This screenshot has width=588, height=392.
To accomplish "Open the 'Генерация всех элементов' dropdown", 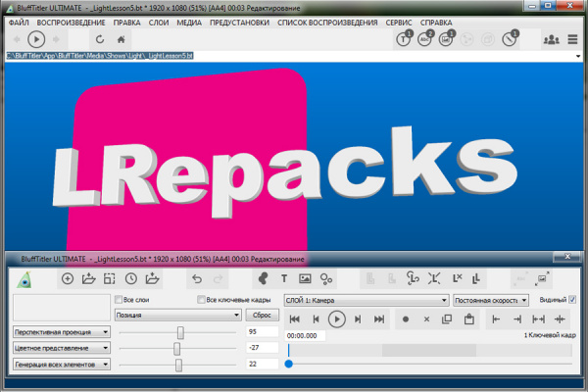I will [x=62, y=365].
